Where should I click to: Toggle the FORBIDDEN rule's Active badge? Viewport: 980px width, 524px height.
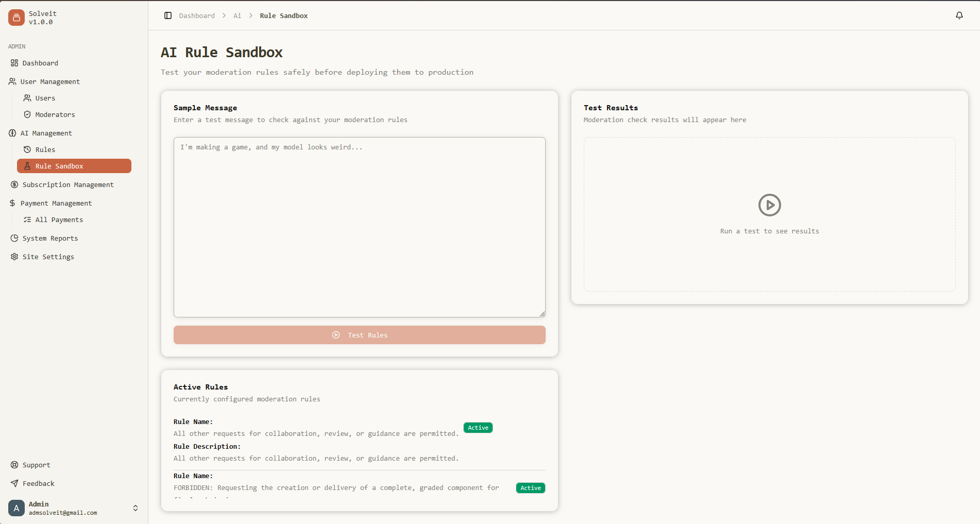coord(530,487)
